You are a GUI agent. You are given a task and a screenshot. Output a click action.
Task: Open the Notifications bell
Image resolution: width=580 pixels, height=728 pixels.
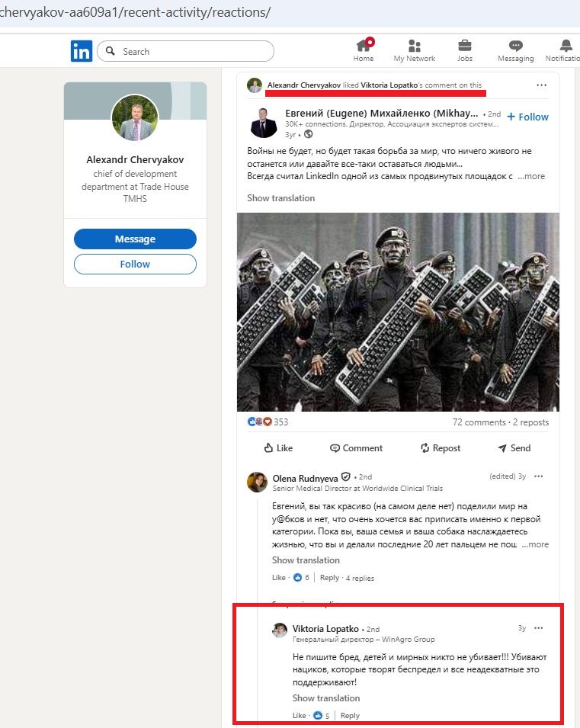(x=566, y=50)
